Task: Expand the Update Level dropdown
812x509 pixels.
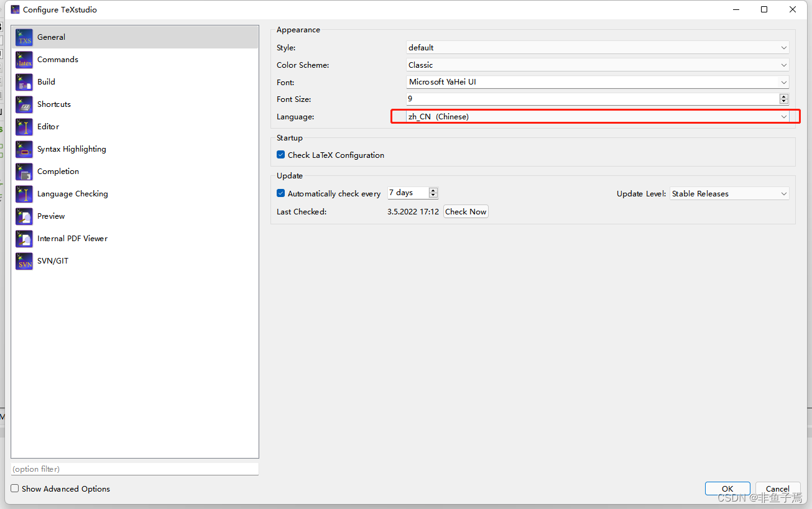Action: click(729, 193)
